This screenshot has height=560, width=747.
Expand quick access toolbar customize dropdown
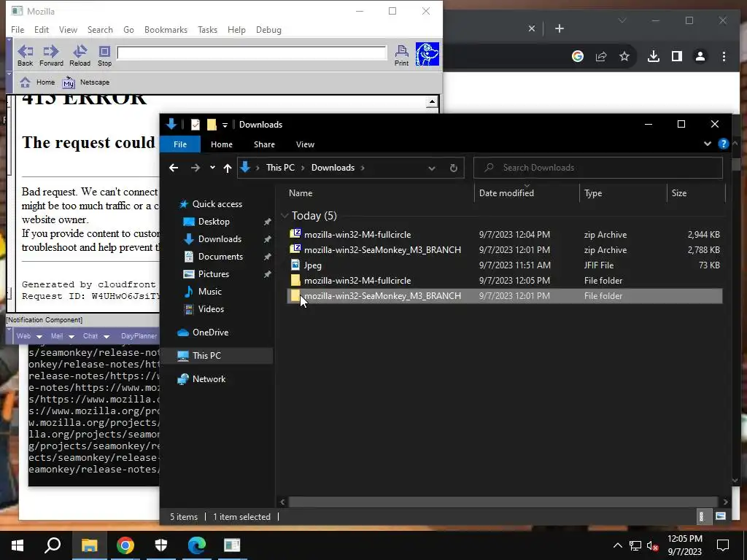click(x=225, y=125)
